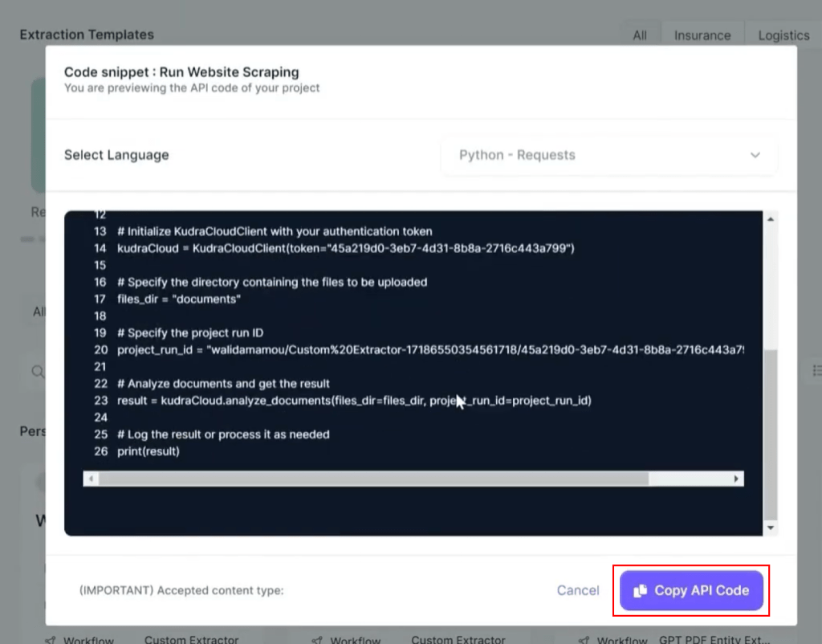Image resolution: width=822 pixels, height=644 pixels.
Task: Select the search magnifier icon on the left
Action: pos(37,372)
